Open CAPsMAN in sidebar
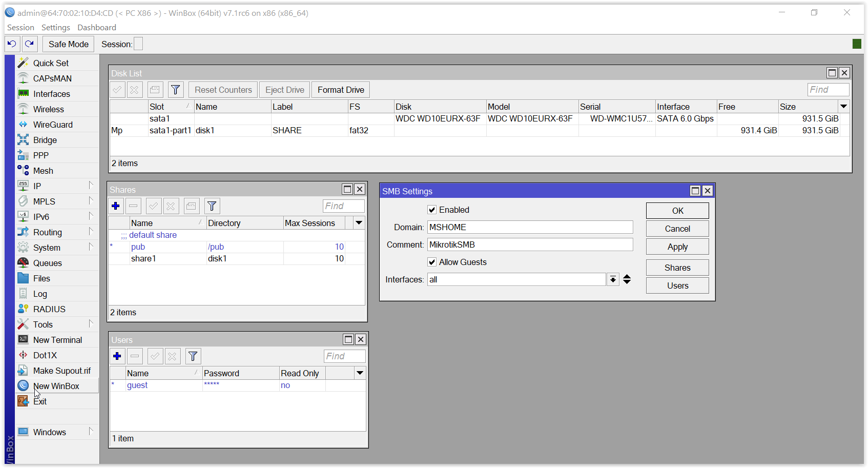 (x=57, y=78)
